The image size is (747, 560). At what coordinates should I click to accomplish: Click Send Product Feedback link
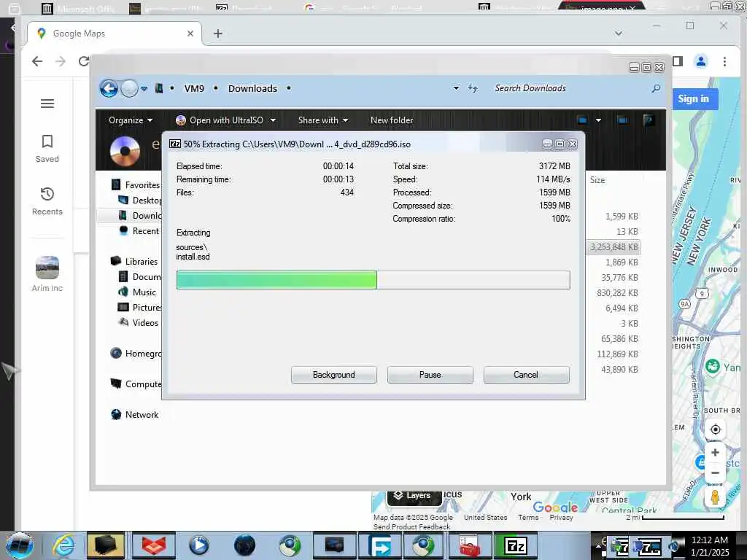(411, 526)
